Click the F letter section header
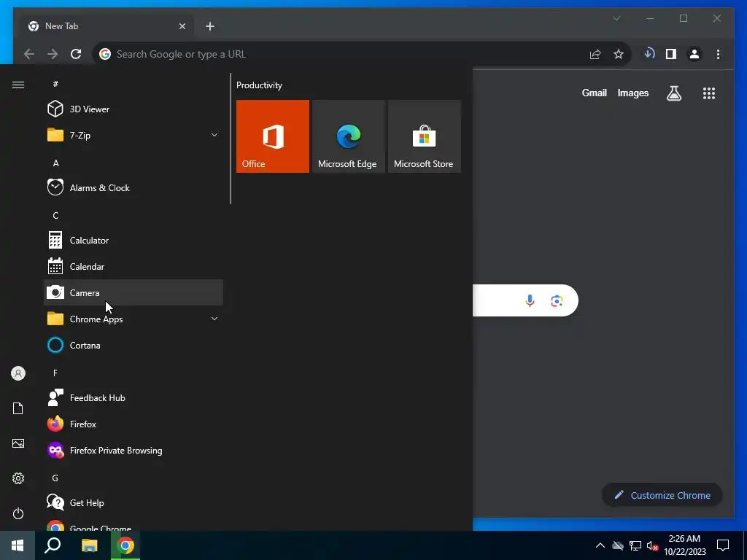This screenshot has width=747, height=560. 55,373
